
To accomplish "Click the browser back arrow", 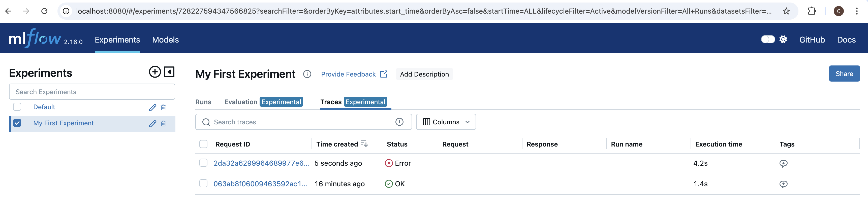I will [x=8, y=11].
